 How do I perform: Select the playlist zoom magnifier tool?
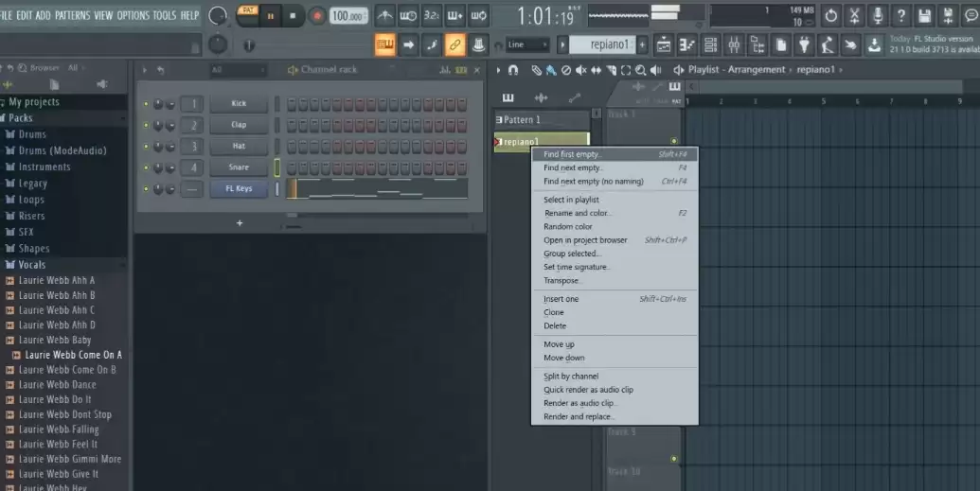tap(641, 70)
